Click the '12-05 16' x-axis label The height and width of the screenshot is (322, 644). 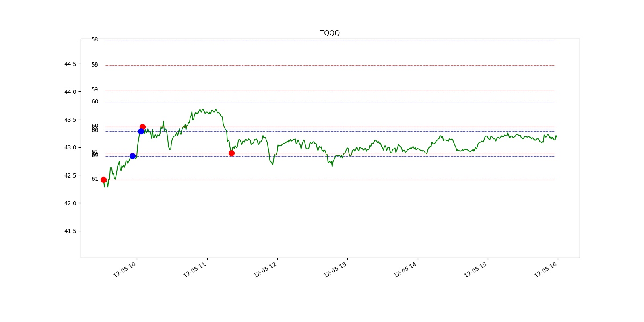pos(545,270)
